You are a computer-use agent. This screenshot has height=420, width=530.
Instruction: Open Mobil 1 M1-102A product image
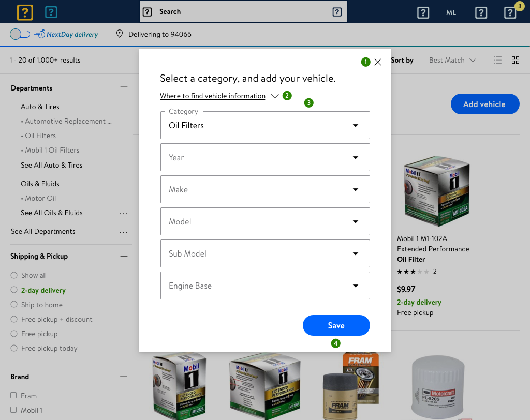coord(437,190)
